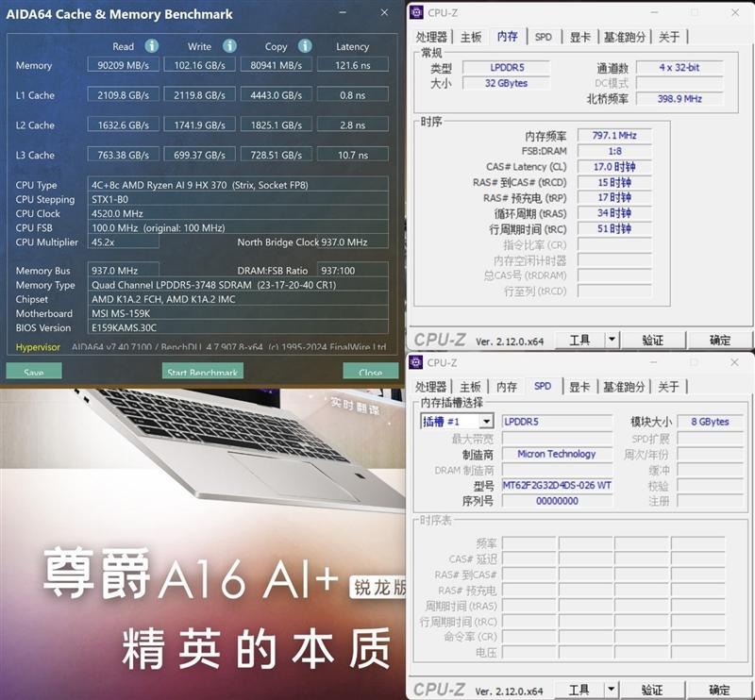Click the info icon next to Read
The height and width of the screenshot is (700, 755).
pyautogui.click(x=152, y=46)
